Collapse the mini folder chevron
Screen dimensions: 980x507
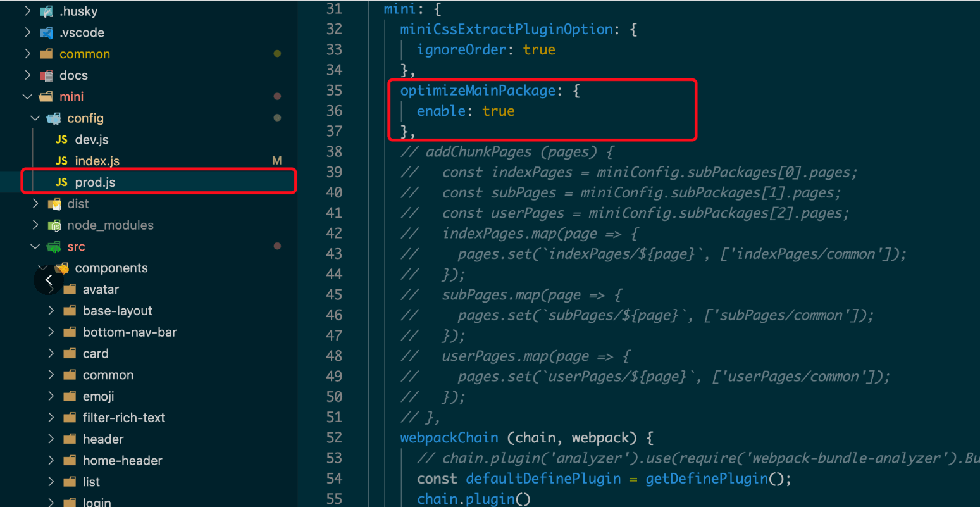(27, 97)
